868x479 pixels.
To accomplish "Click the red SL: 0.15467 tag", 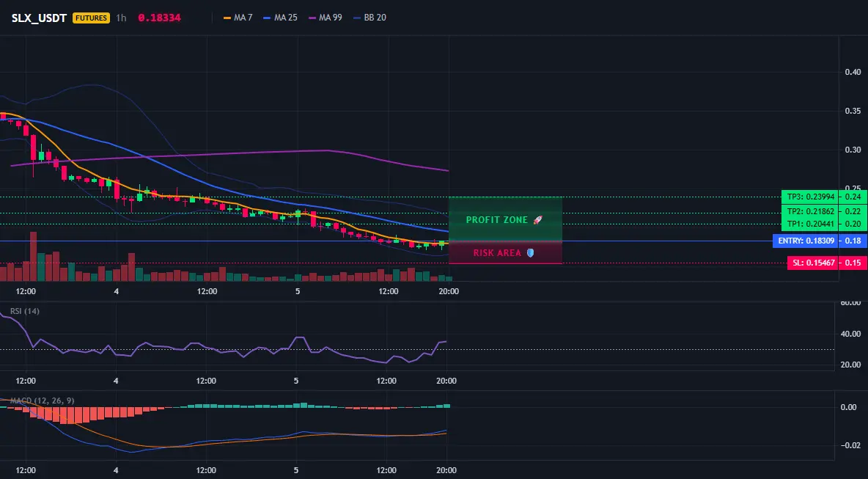I will pos(812,263).
